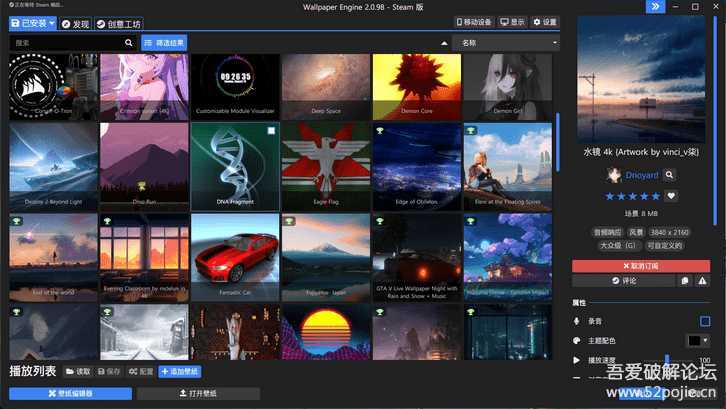The image size is (726, 409).
Task: Open the 主题配色 color swatch
Action: tap(698, 341)
